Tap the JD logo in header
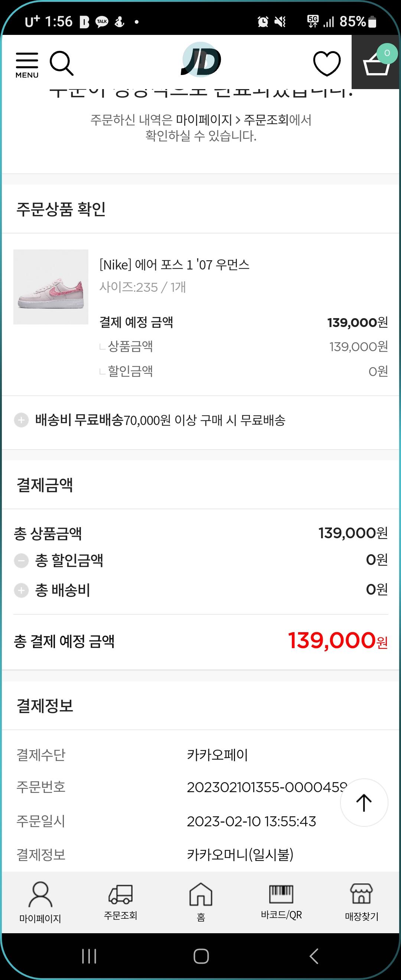 200,60
